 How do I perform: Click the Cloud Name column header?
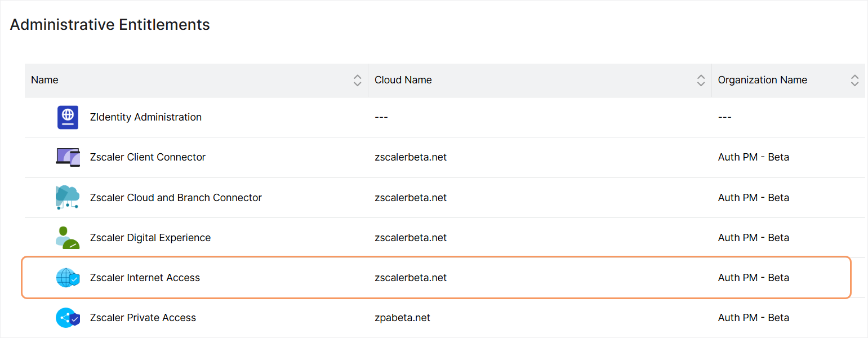point(403,80)
